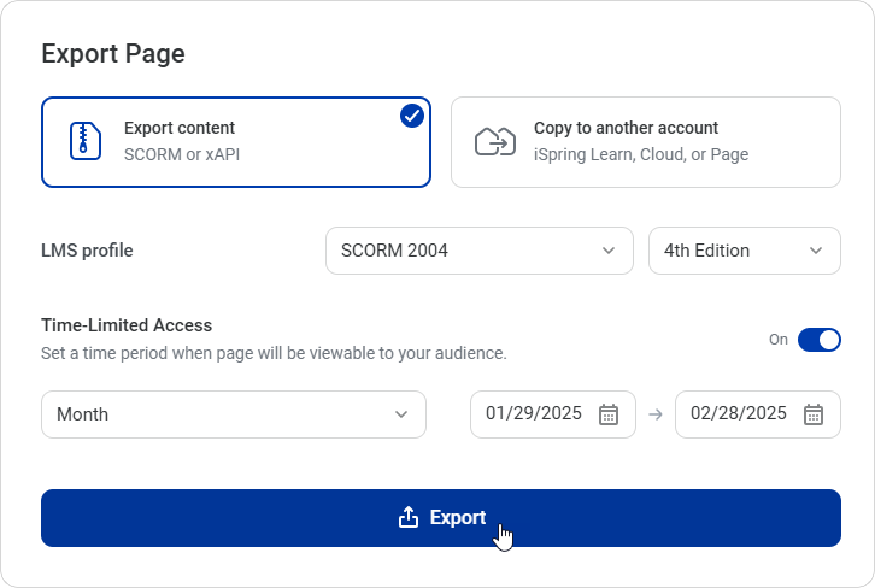Turn off the Time-Limited Access switch
Image resolution: width=875 pixels, height=588 pixels.
pos(818,340)
